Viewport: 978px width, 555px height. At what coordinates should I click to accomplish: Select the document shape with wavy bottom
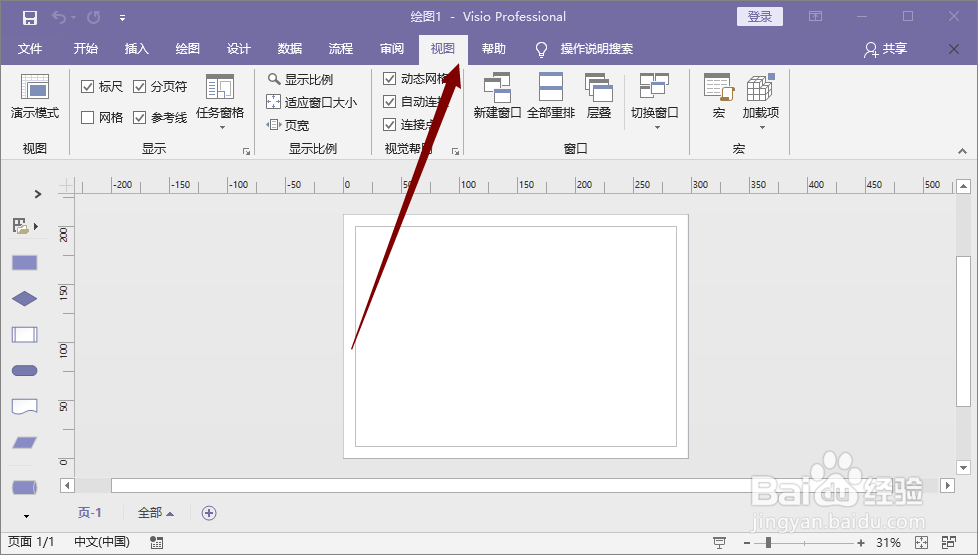point(25,407)
